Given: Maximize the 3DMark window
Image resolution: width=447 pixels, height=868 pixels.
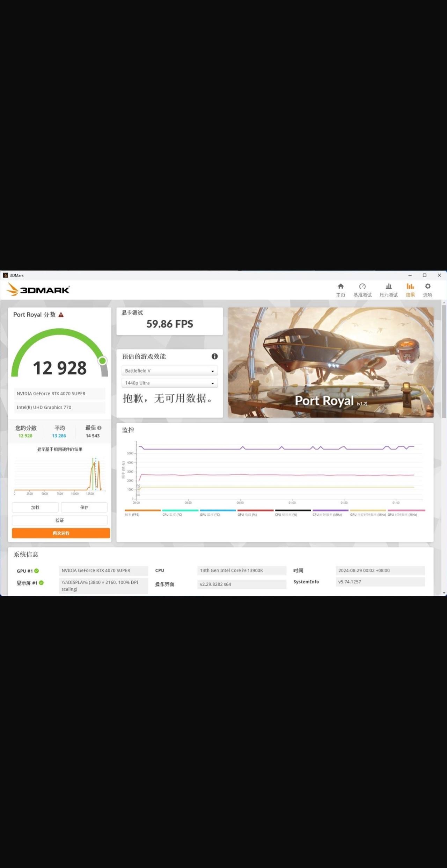Looking at the screenshot, I should tap(425, 275).
